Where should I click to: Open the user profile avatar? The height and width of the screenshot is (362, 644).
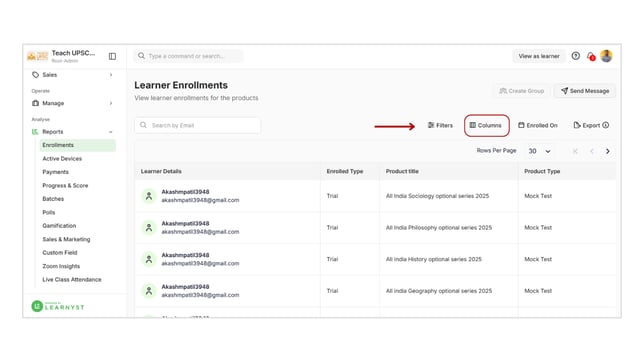[x=606, y=56]
